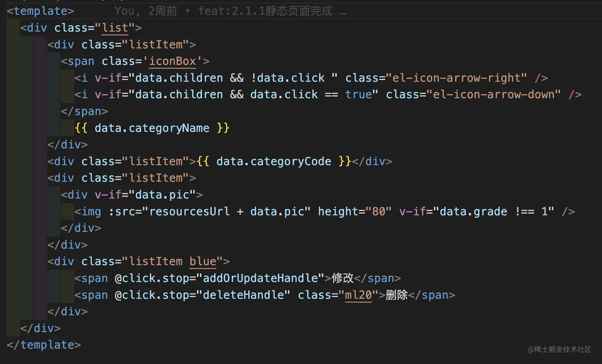Viewport: 602px width, 364px height.
Task: Click the 'ml20' class name
Action: pos(358,295)
